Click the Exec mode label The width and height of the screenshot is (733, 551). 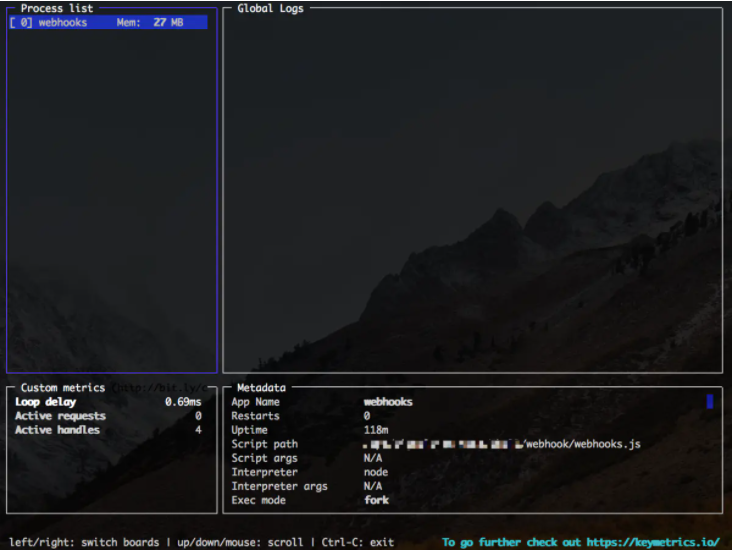pos(259,500)
